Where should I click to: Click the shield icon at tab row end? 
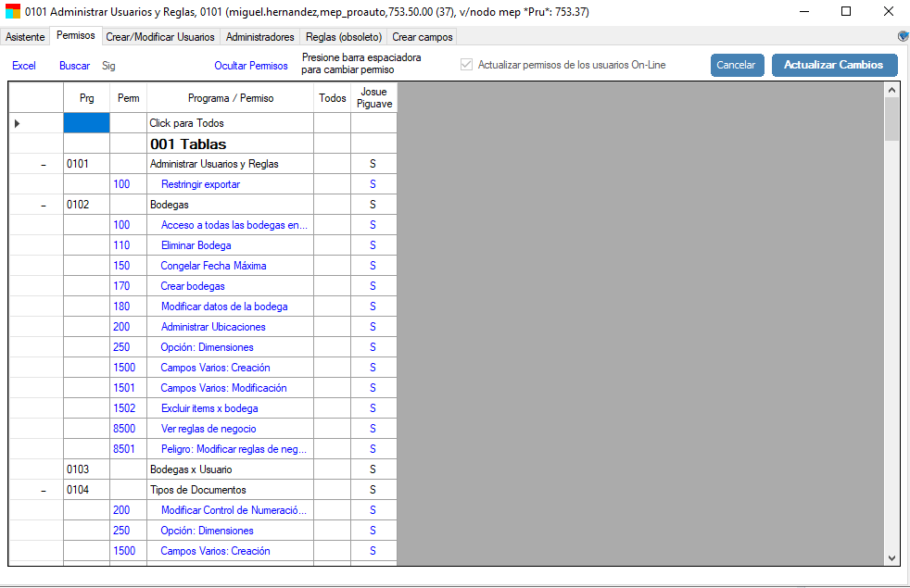(x=903, y=36)
